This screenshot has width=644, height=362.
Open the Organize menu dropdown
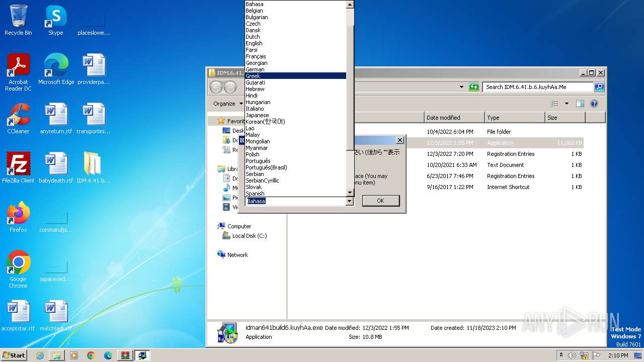228,104
